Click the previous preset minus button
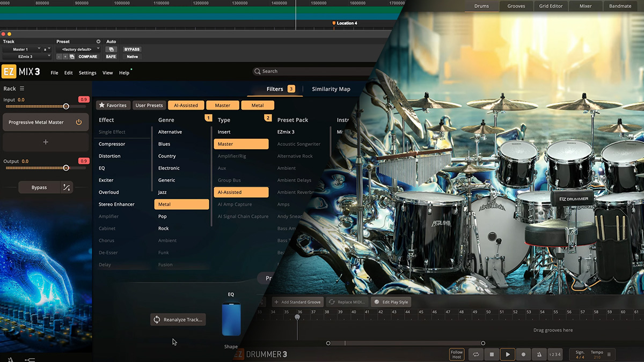Screen dimensions: 644x362 click(59, 56)
